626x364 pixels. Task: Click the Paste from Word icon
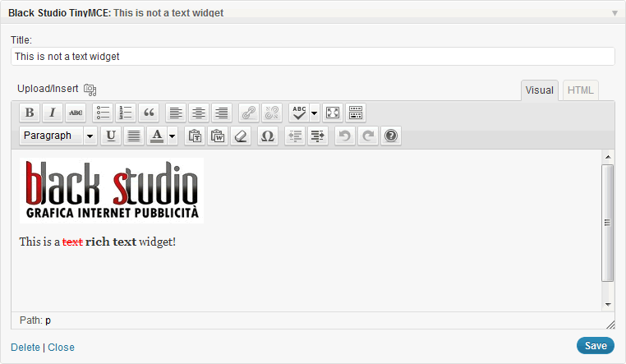(218, 136)
